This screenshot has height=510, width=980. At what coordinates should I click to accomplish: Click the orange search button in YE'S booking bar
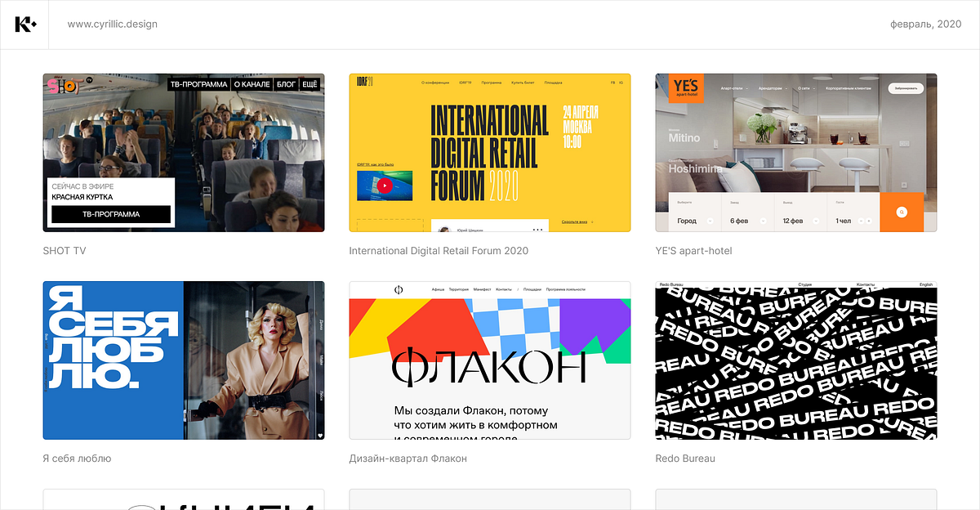tap(902, 212)
